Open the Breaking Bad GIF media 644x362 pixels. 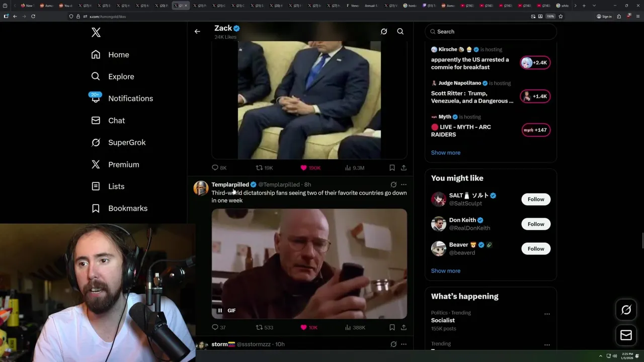coord(309,264)
